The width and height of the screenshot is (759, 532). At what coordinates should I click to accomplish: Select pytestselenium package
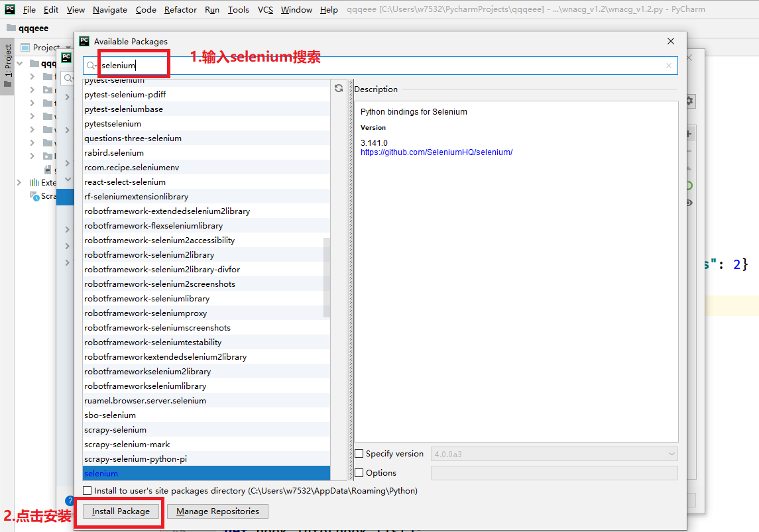pos(206,123)
